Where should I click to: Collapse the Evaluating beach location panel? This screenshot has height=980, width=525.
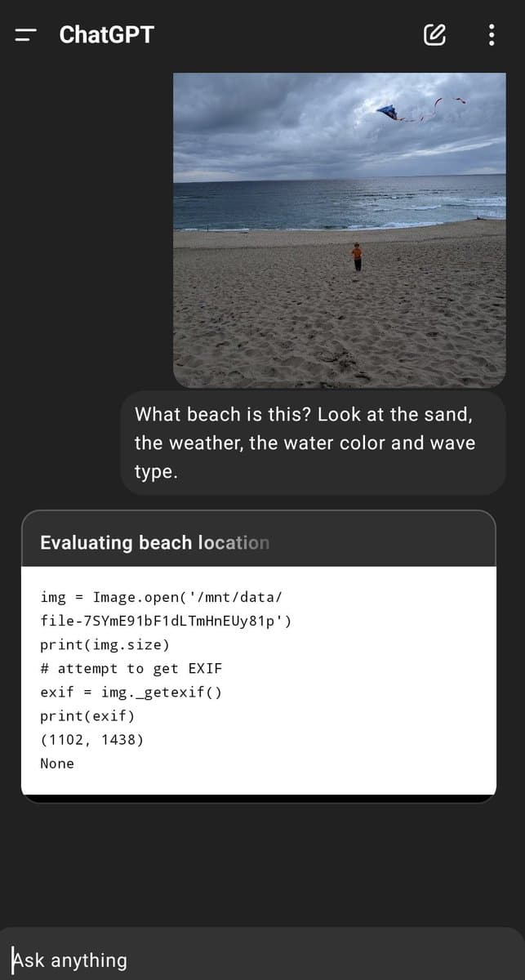pyautogui.click(x=260, y=541)
